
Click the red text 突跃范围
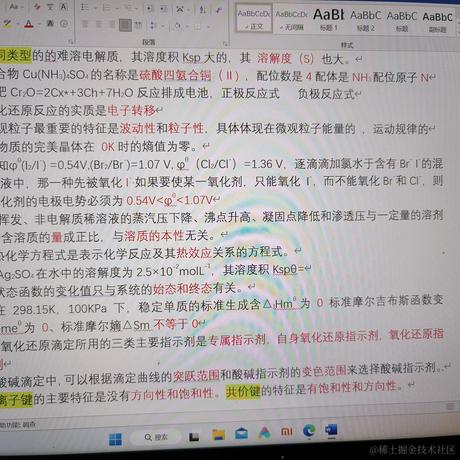pos(196,376)
